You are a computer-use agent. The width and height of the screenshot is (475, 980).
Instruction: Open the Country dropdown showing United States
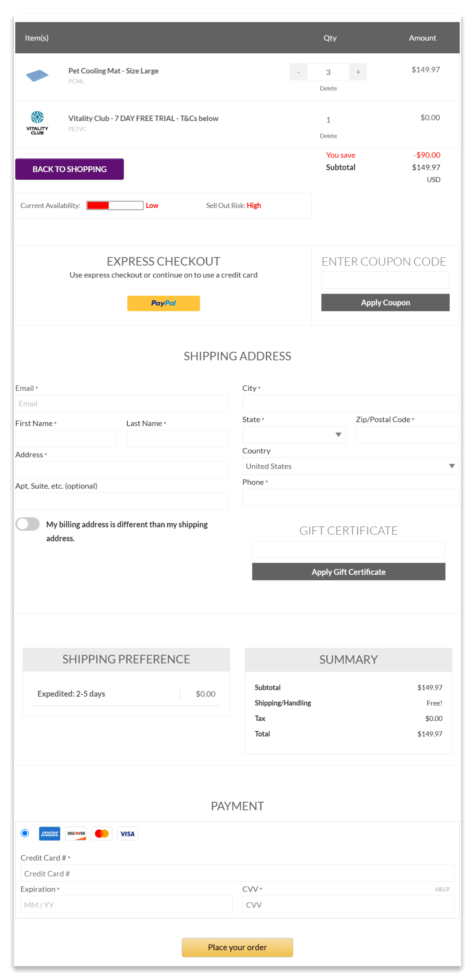tap(351, 466)
